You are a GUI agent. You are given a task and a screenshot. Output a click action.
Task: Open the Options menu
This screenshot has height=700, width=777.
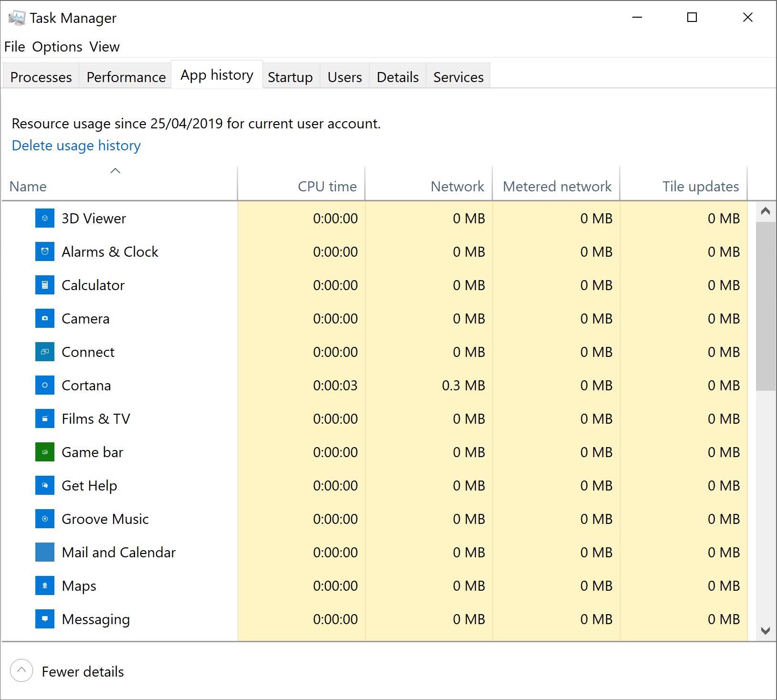(57, 47)
